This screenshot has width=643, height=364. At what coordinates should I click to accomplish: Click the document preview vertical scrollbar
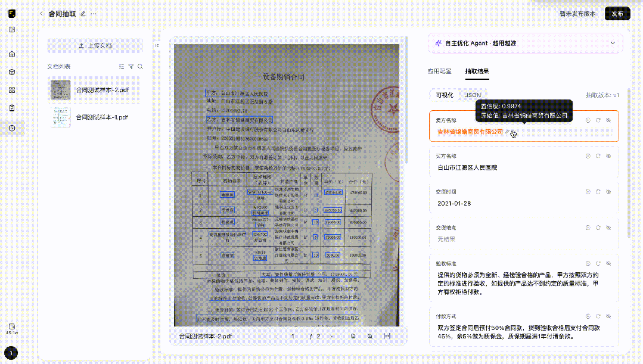point(406,101)
